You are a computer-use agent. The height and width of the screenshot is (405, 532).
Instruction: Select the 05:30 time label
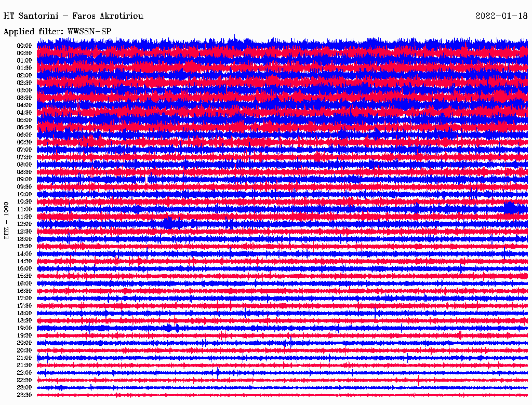click(x=24, y=128)
